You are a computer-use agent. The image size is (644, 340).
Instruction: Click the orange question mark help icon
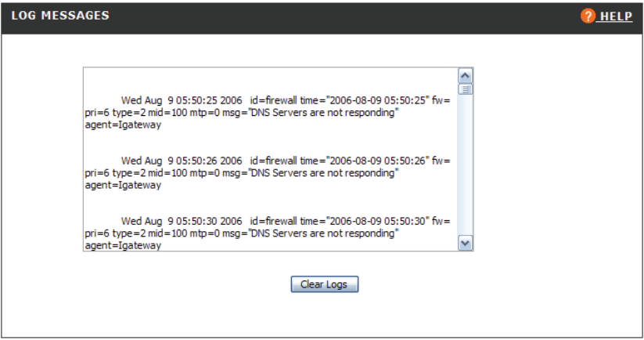588,16
